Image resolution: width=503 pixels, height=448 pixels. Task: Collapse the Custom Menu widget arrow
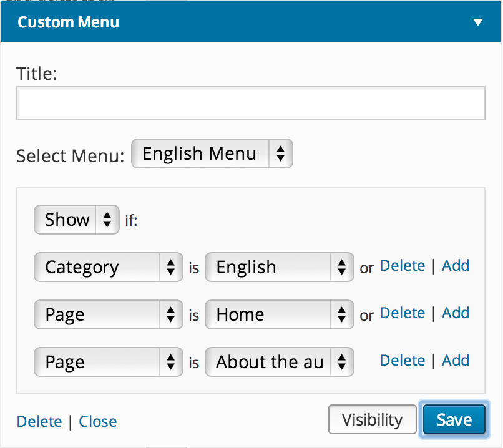pyautogui.click(x=478, y=22)
